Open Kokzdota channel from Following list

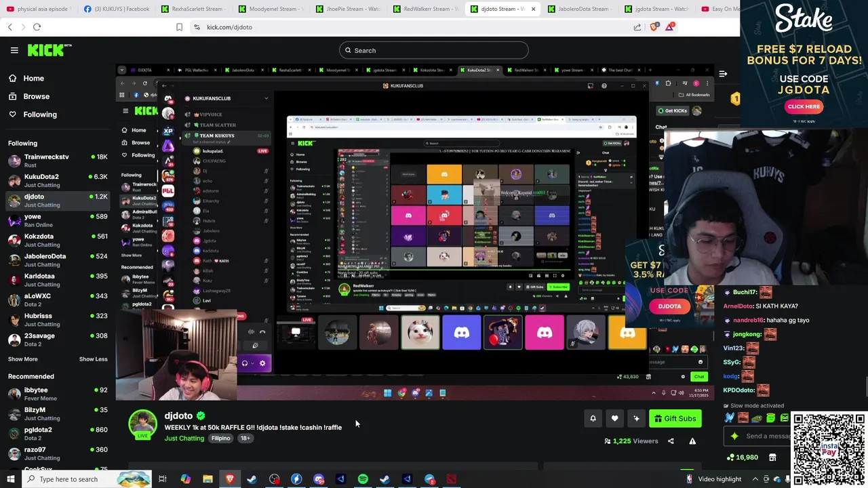point(58,240)
